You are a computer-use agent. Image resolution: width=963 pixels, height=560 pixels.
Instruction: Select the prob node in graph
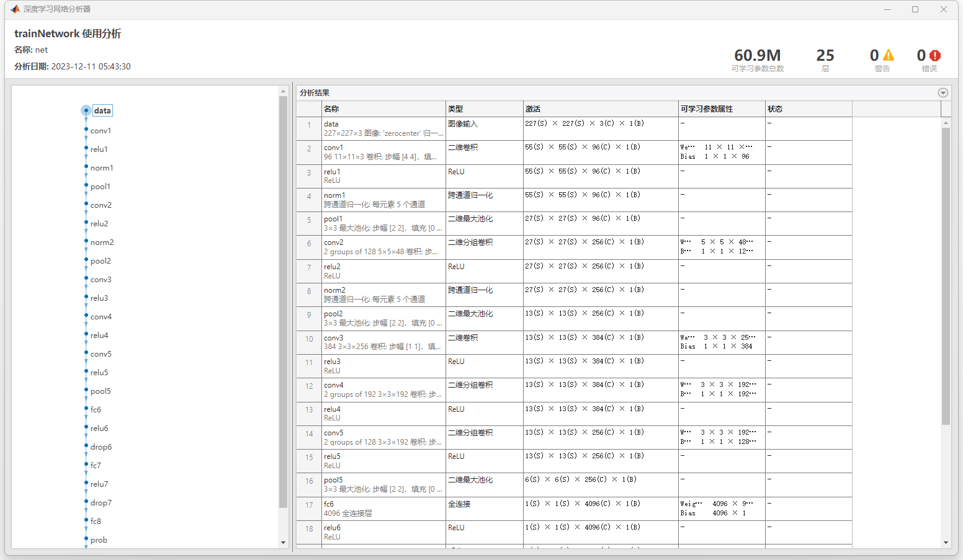99,540
